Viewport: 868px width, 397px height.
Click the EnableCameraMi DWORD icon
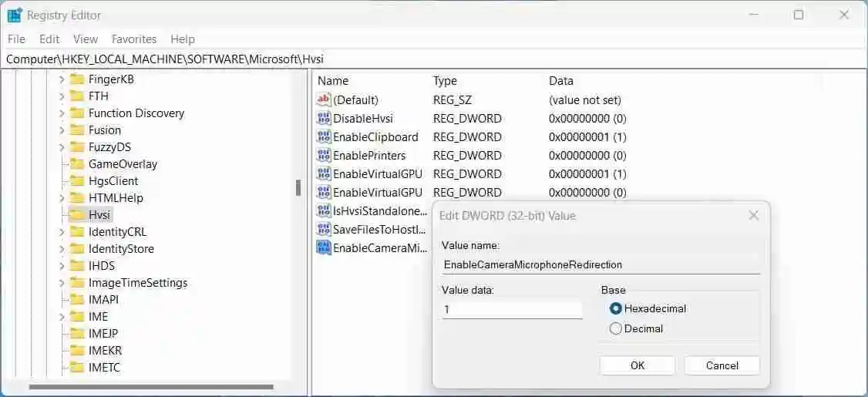tap(323, 248)
